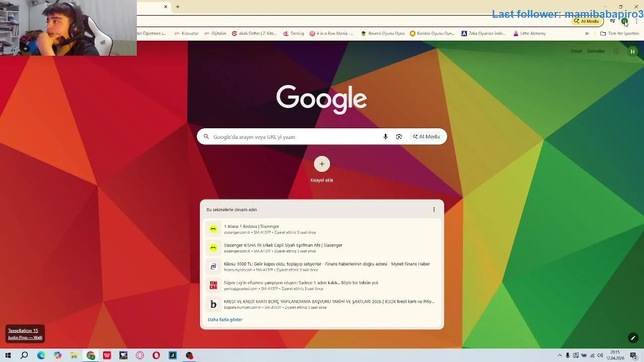Open the red Opera browser in taskbar

(x=156, y=355)
